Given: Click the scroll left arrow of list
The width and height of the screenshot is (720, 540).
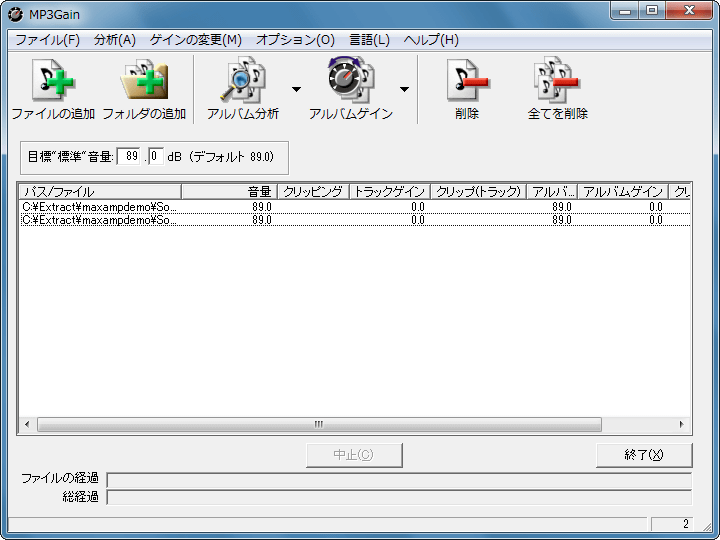Looking at the screenshot, I should (x=27, y=424).
